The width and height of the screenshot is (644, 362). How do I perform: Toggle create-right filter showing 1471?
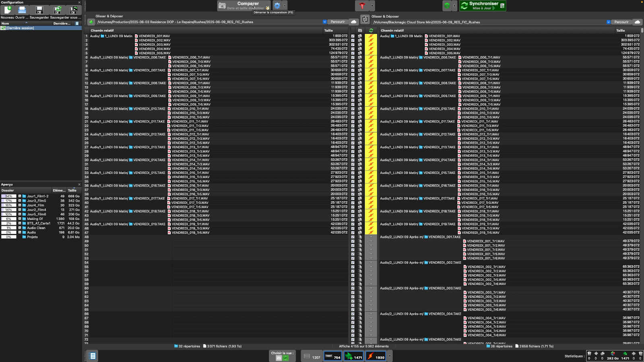click(354, 356)
